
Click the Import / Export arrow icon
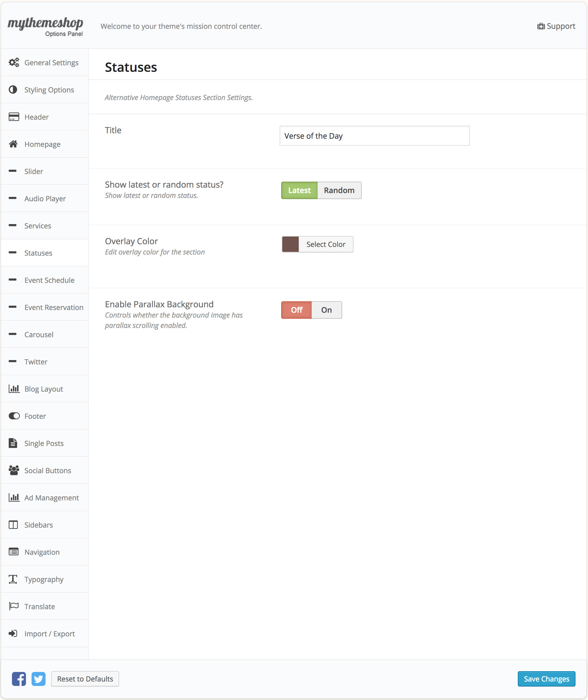[13, 633]
